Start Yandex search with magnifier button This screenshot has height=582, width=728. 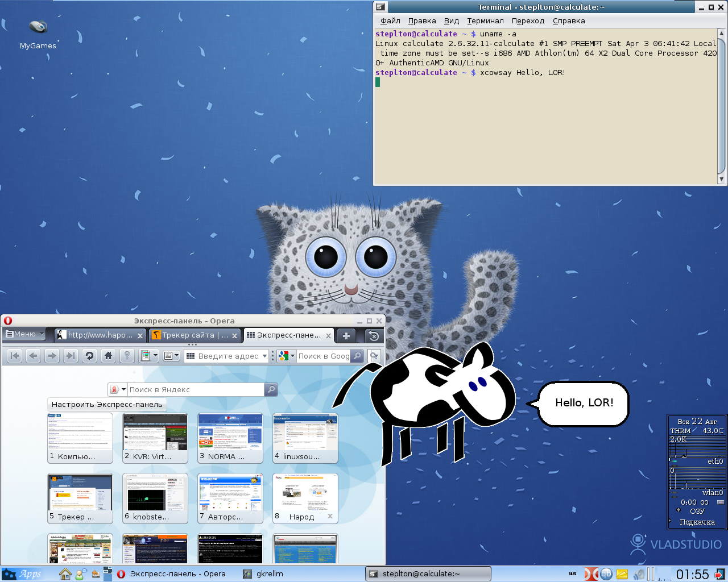[271, 389]
